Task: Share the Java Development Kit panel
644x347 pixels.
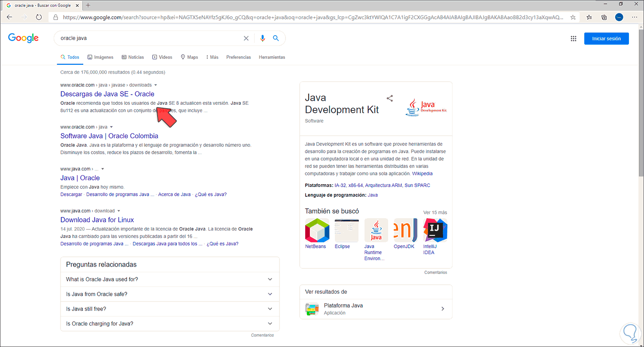Action: [389, 98]
